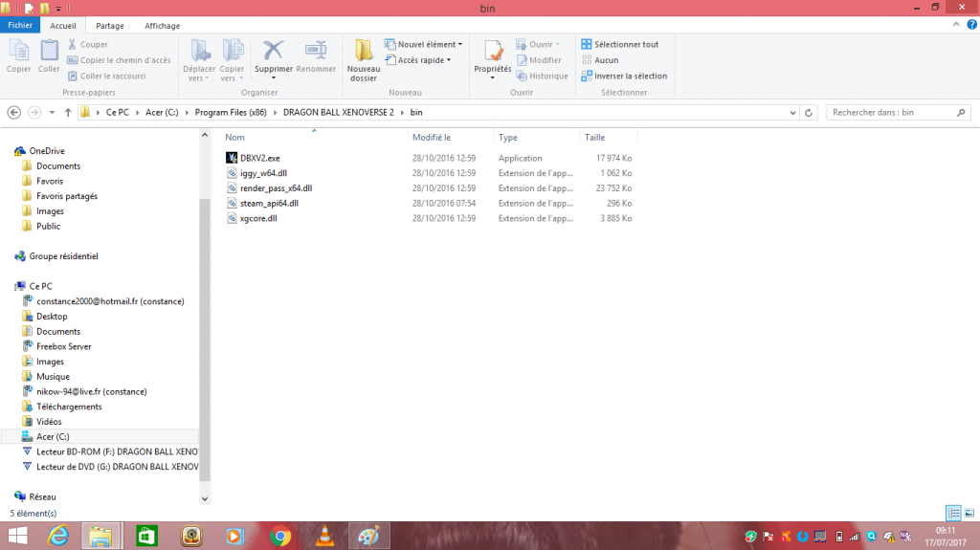Open the Windows Start button
The width and height of the screenshot is (980, 550).
click(17, 537)
